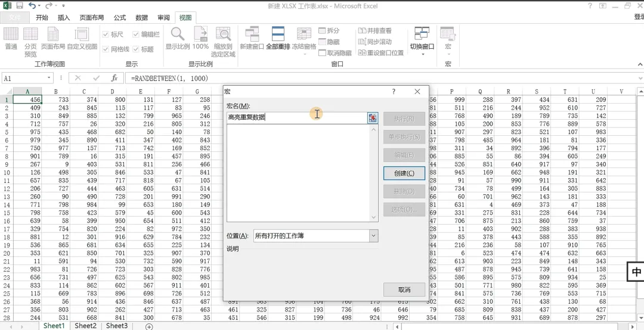Viewport: 644px width, 330px height.
Task: Open the 审阅 Review tab
Action: pos(163,17)
